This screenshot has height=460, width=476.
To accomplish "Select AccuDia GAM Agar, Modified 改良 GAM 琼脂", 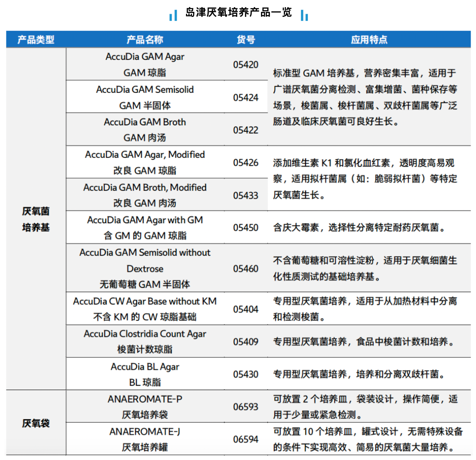I will pos(145,163).
